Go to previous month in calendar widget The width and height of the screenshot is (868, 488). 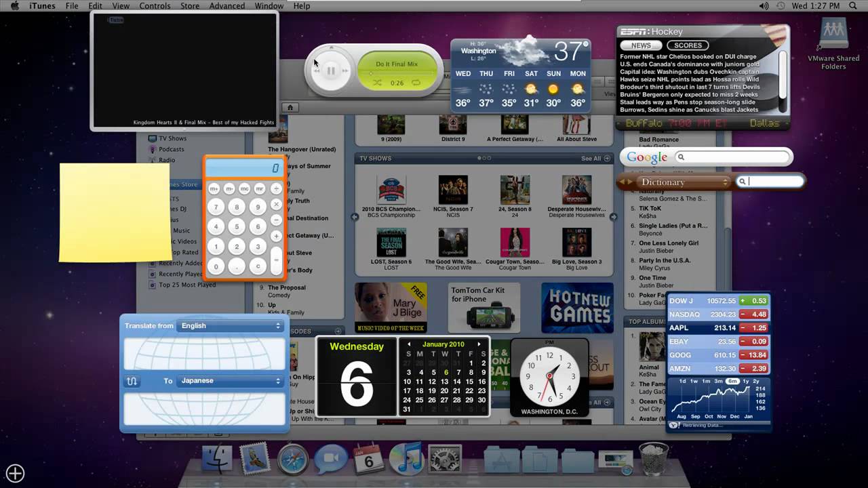point(408,344)
